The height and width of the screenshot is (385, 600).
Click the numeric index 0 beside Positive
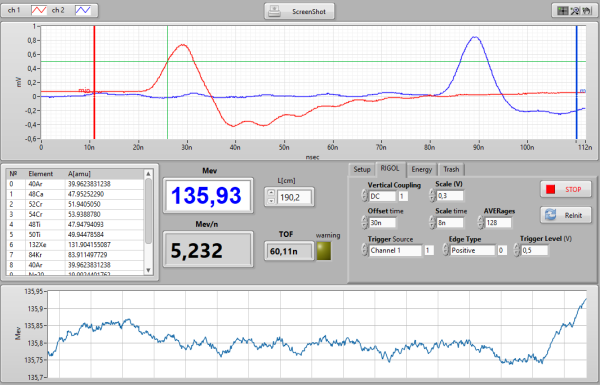(502, 251)
